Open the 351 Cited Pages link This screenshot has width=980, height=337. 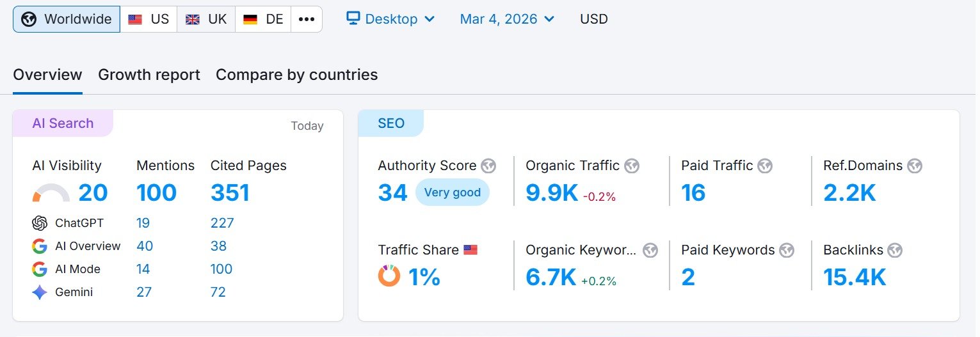(230, 192)
